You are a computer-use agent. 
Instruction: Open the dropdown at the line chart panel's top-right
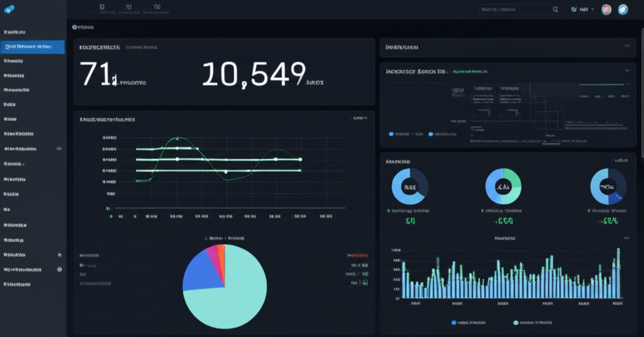pyautogui.click(x=359, y=118)
